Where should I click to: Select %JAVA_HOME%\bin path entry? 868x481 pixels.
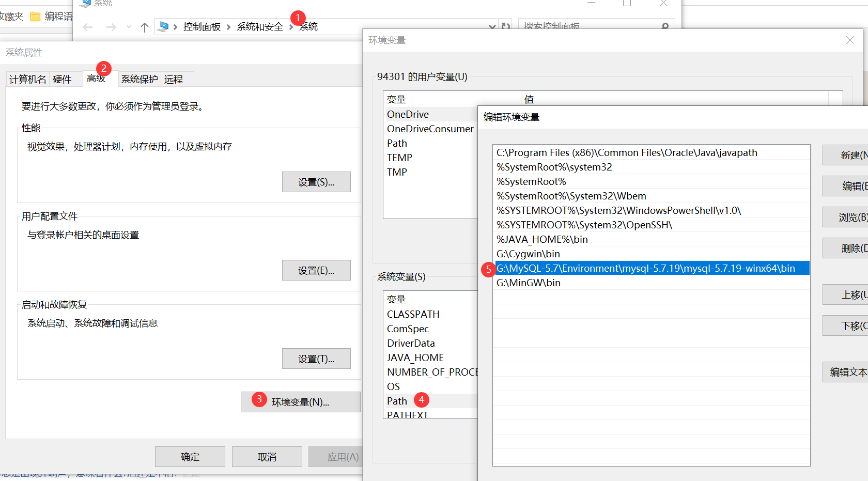point(651,239)
